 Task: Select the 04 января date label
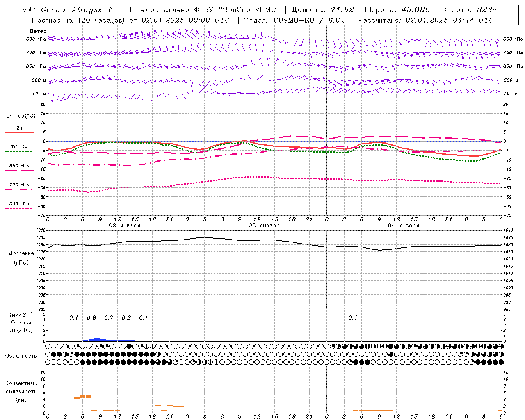point(404,226)
